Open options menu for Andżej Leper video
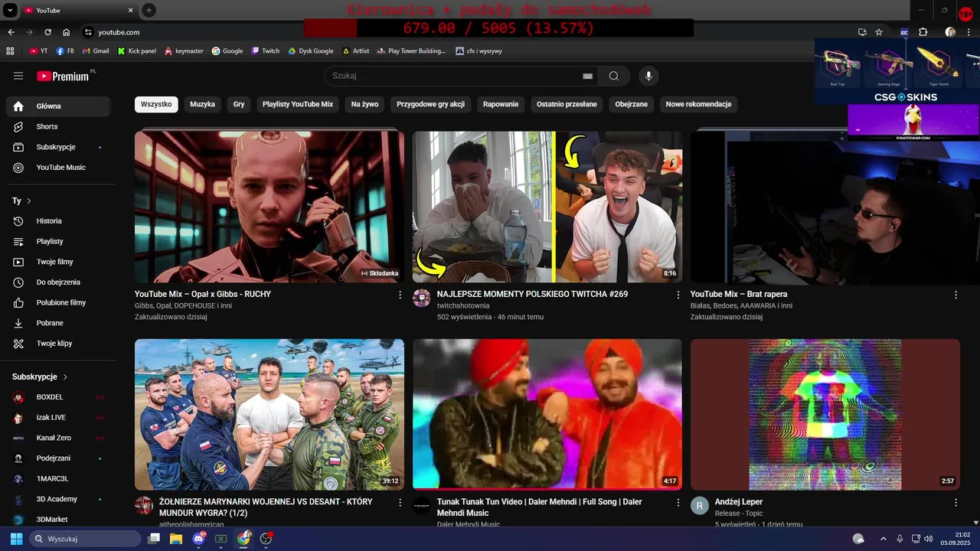This screenshot has width=980, height=551. coord(955,503)
